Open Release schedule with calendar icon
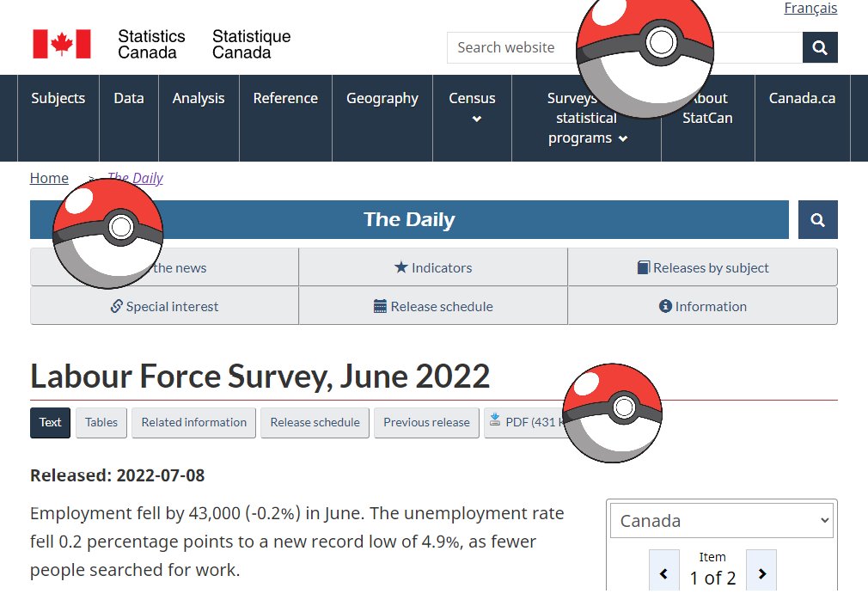The height and width of the screenshot is (594, 868). pos(433,306)
